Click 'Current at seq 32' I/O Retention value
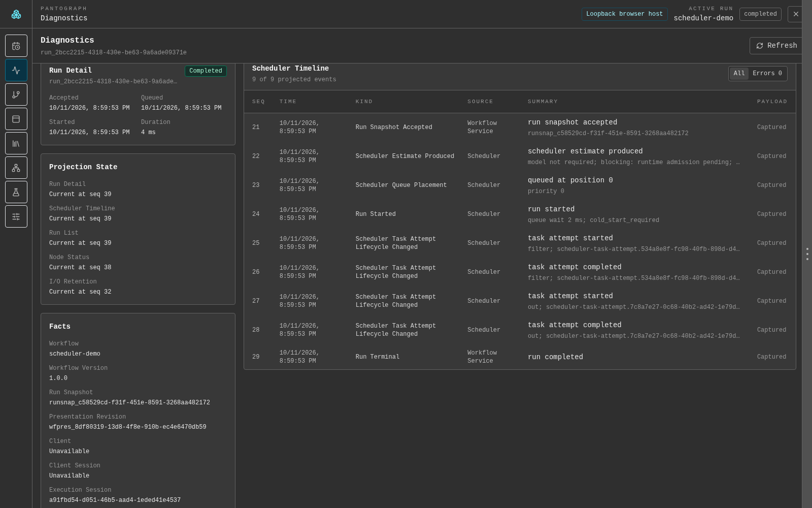The width and height of the screenshot is (812, 508). pyautogui.click(x=80, y=292)
